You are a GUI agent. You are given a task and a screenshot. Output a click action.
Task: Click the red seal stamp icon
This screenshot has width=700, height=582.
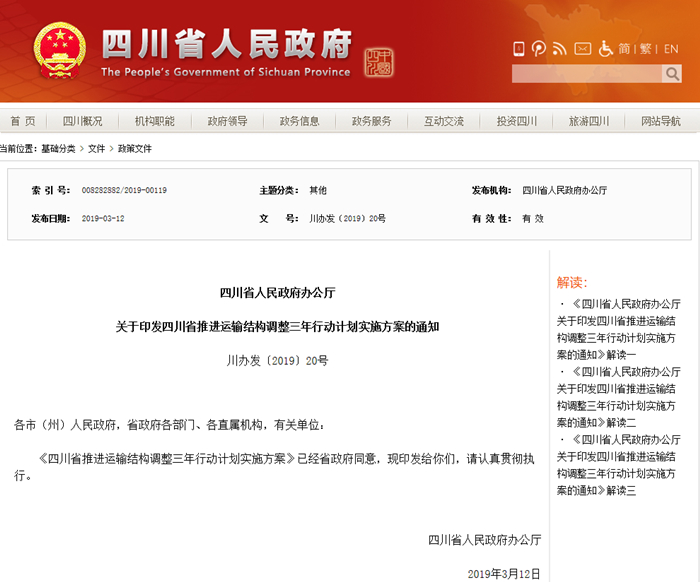[379, 62]
